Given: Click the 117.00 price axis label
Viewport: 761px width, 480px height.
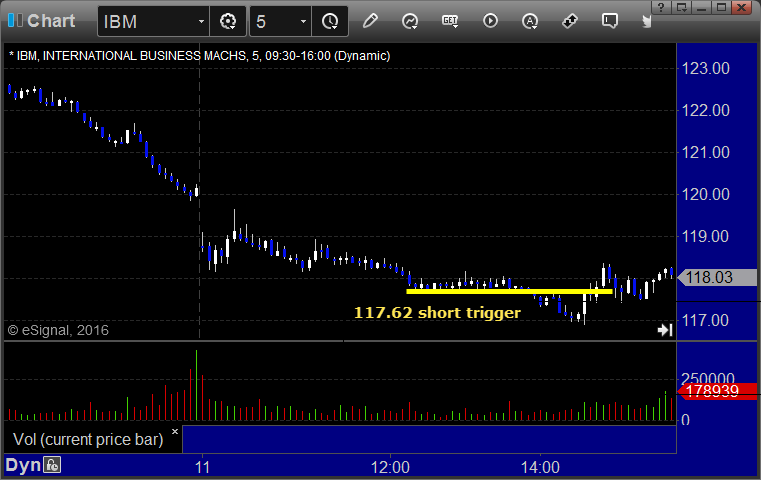Looking at the screenshot, I should (706, 320).
